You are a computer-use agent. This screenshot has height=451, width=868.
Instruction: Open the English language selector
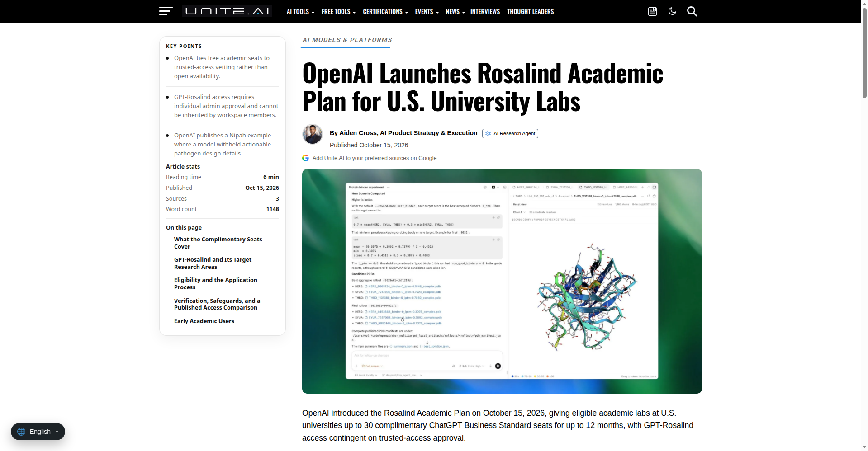tap(38, 432)
